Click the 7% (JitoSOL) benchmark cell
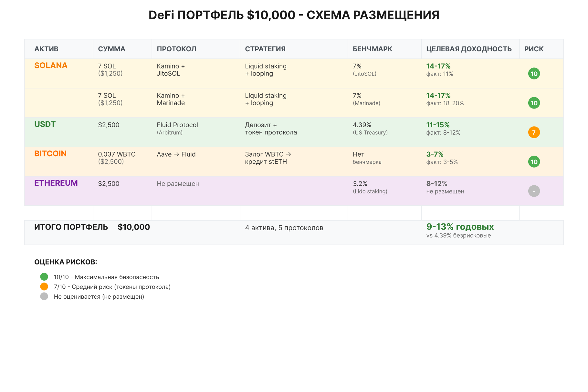 pos(364,70)
